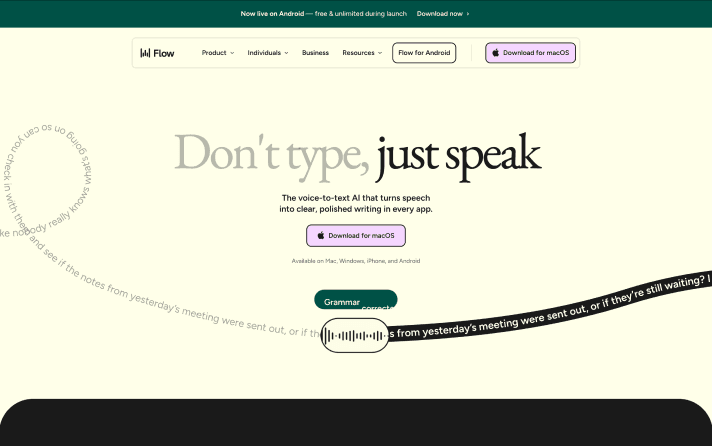This screenshot has height=446, width=712.
Task: Click 'Available on Mac, Windows, iPhone, and Android' text
Action: tap(356, 261)
